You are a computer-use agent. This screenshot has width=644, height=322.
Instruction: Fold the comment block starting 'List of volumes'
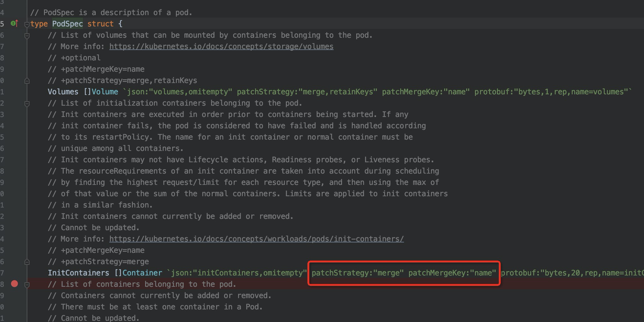[27, 36]
